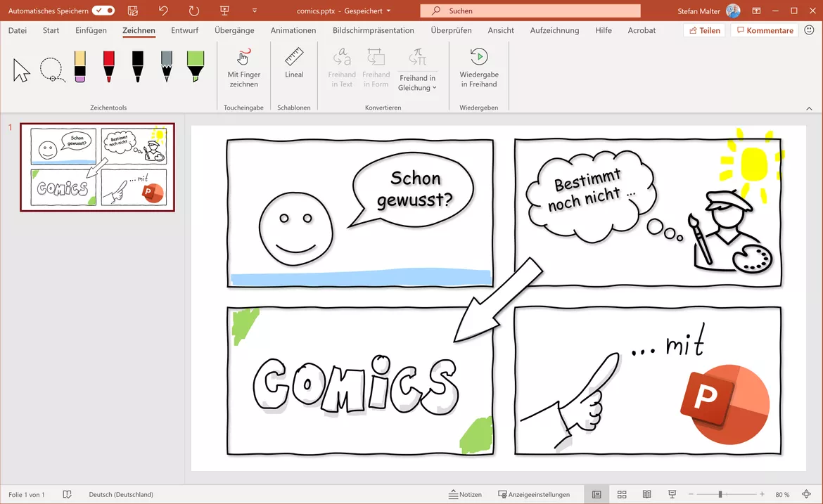Pick the gray pencil
Screen dimensions: 823x504
[167, 67]
